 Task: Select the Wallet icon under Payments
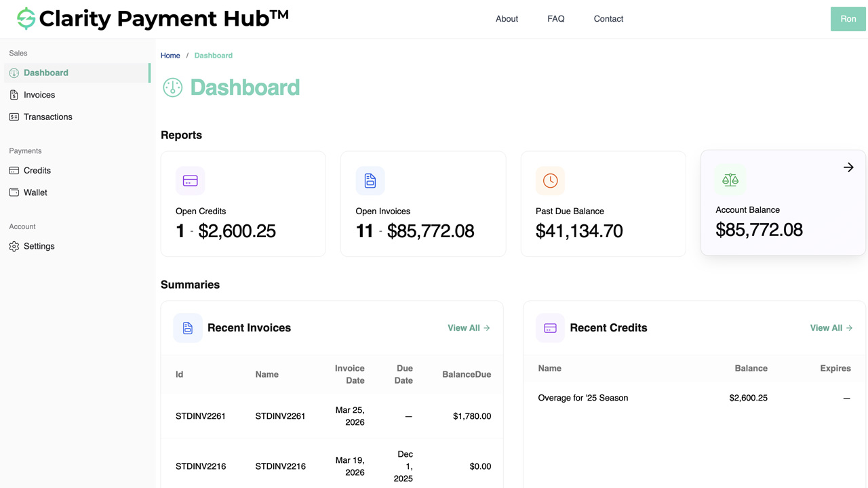click(x=13, y=192)
